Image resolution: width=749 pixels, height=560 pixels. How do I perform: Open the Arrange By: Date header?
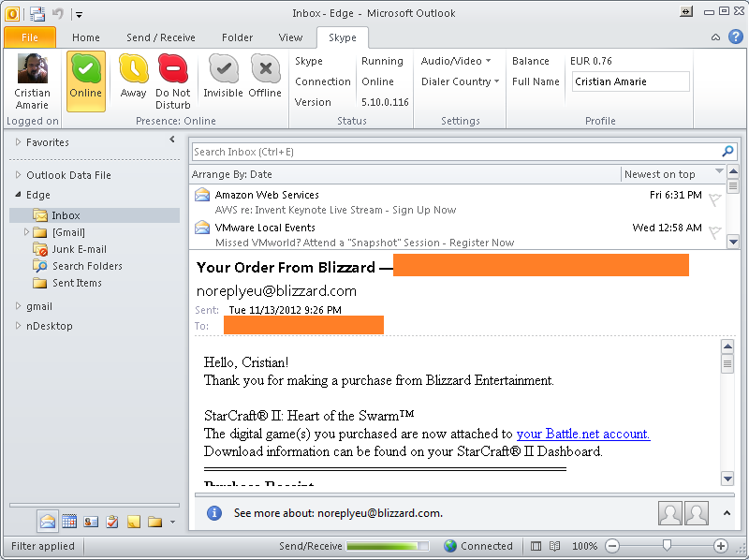point(231,174)
